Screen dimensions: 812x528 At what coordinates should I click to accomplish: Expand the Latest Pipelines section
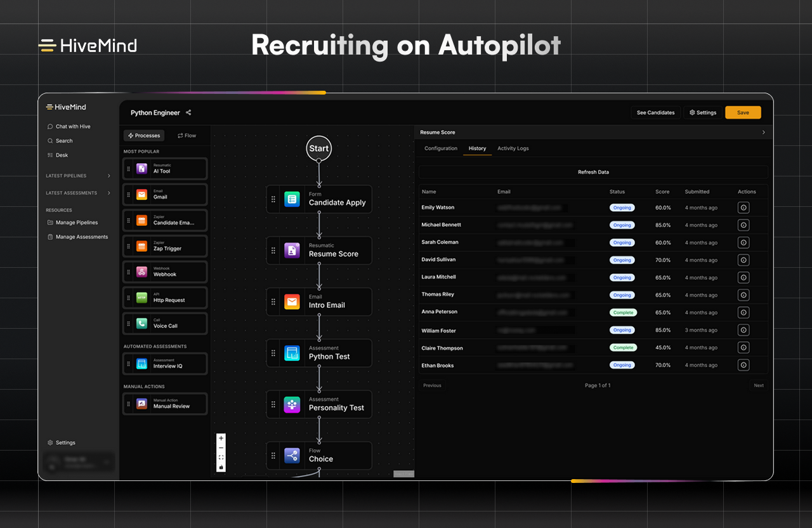(x=108, y=176)
